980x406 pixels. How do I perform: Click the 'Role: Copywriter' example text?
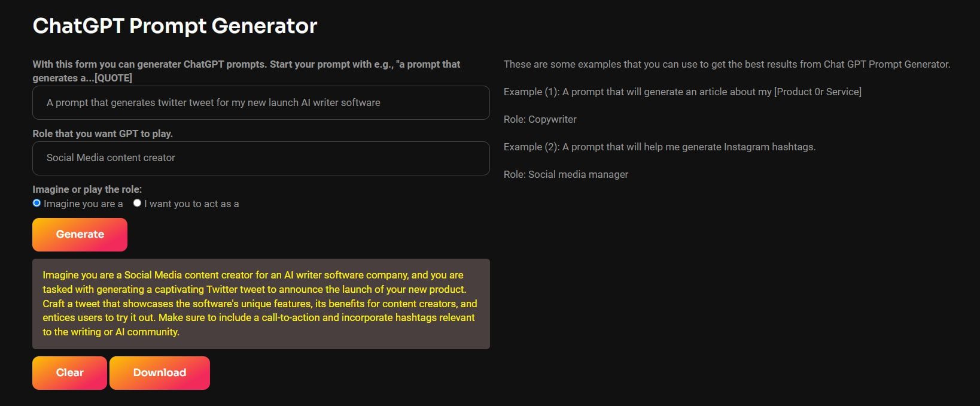(540, 119)
